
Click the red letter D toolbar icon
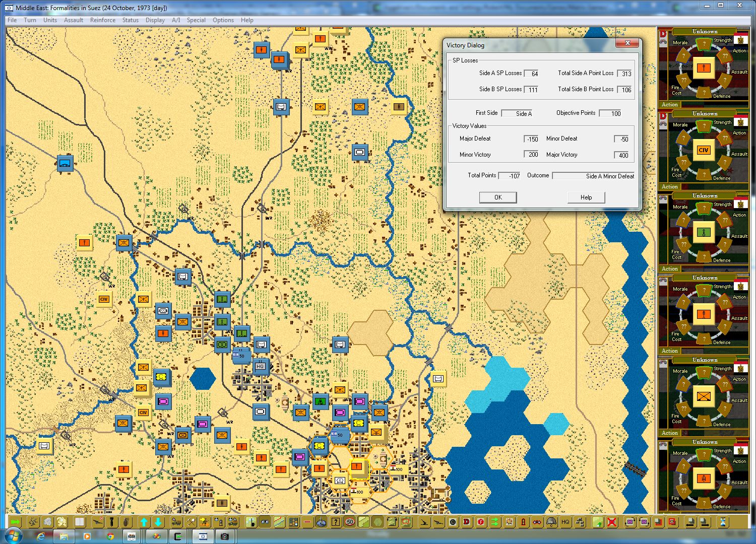467,522
